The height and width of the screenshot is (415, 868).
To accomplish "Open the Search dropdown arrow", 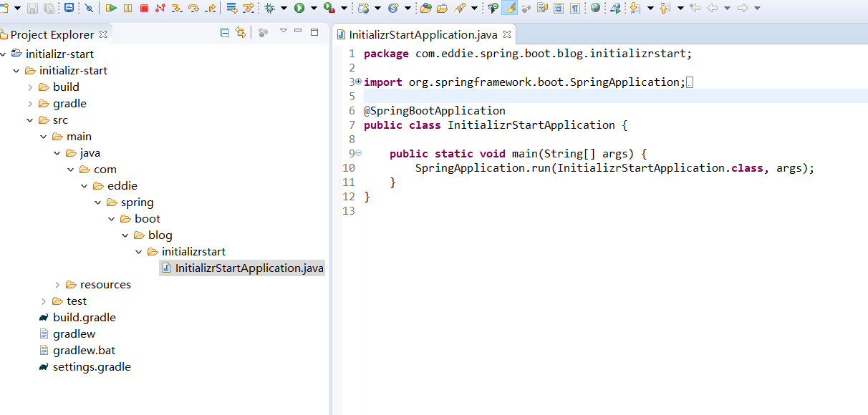I will pos(474,8).
